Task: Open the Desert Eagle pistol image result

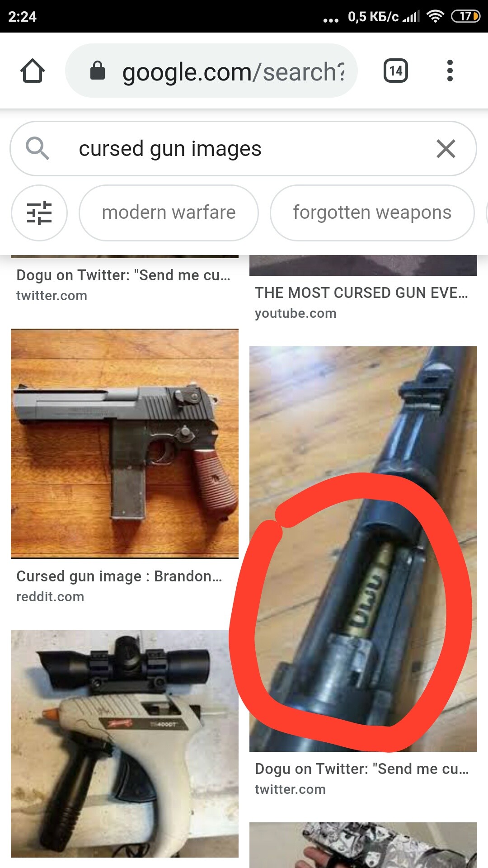Action: tap(125, 444)
